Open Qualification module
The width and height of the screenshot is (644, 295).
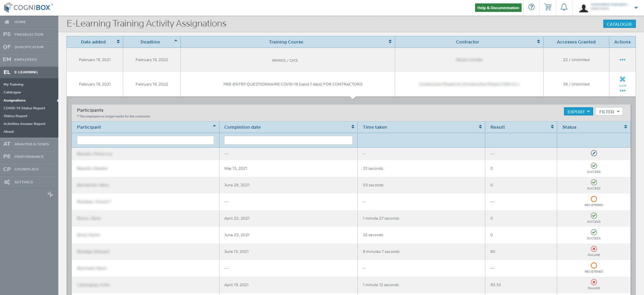click(29, 47)
